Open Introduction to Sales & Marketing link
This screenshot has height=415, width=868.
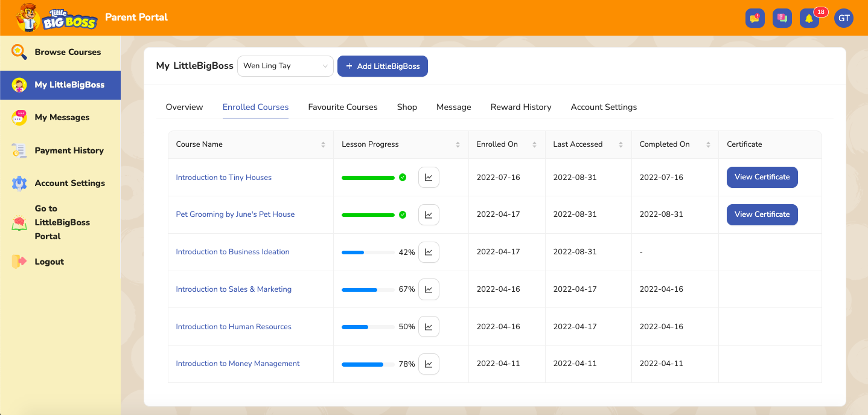234,289
